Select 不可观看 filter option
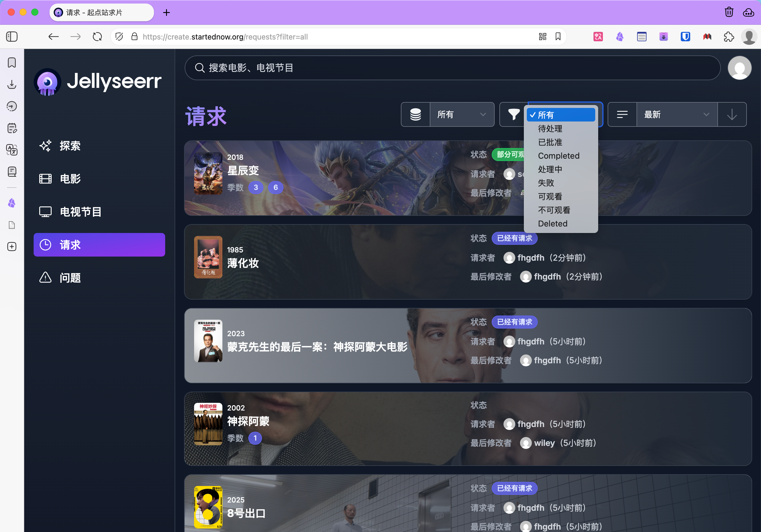The width and height of the screenshot is (761, 532). click(560, 210)
